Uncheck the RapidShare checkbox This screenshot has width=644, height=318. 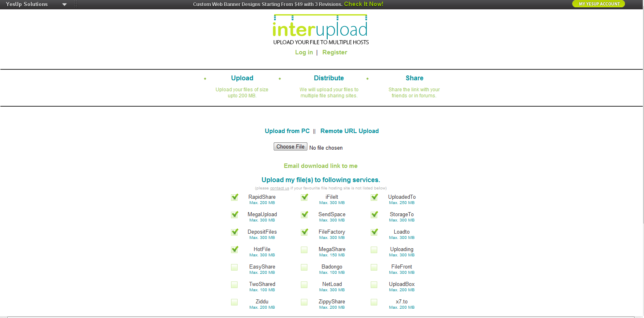[234, 197]
